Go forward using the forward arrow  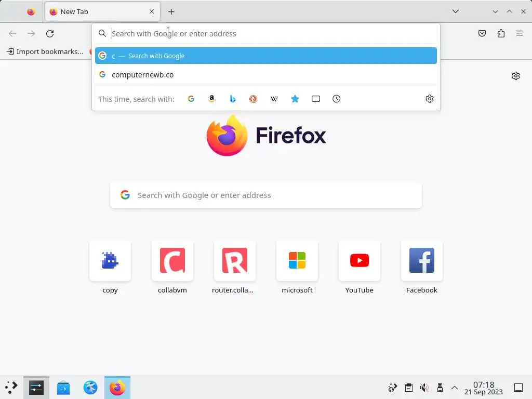click(31, 34)
